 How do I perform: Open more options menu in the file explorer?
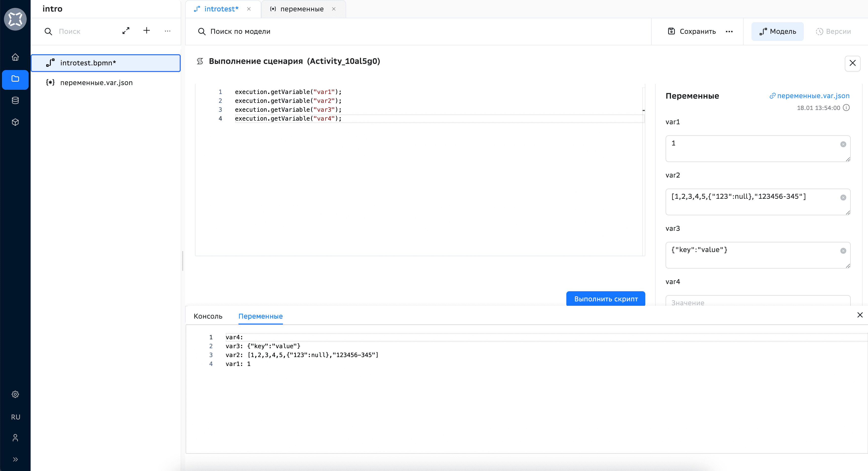(167, 31)
